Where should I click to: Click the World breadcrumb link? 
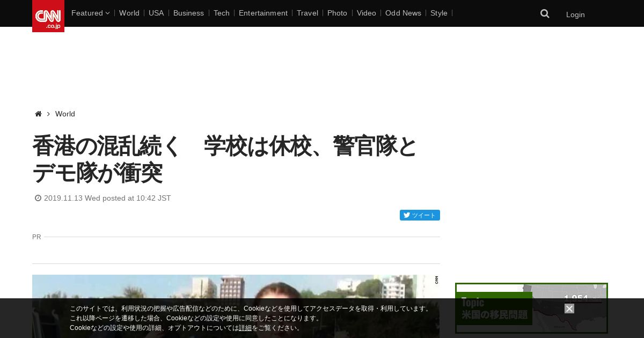[x=65, y=114]
